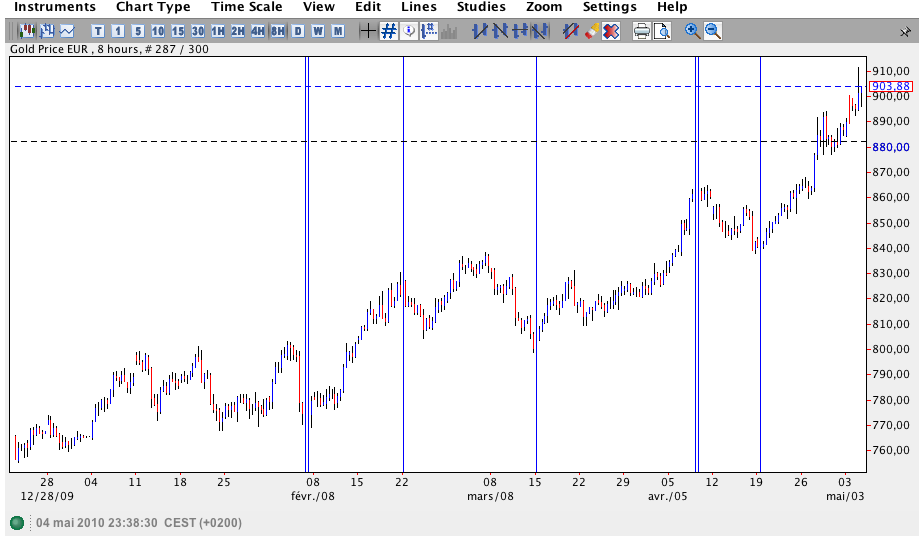Screen dimensions: 922x537
Task: Expand the Settings menu
Action: (x=610, y=7)
